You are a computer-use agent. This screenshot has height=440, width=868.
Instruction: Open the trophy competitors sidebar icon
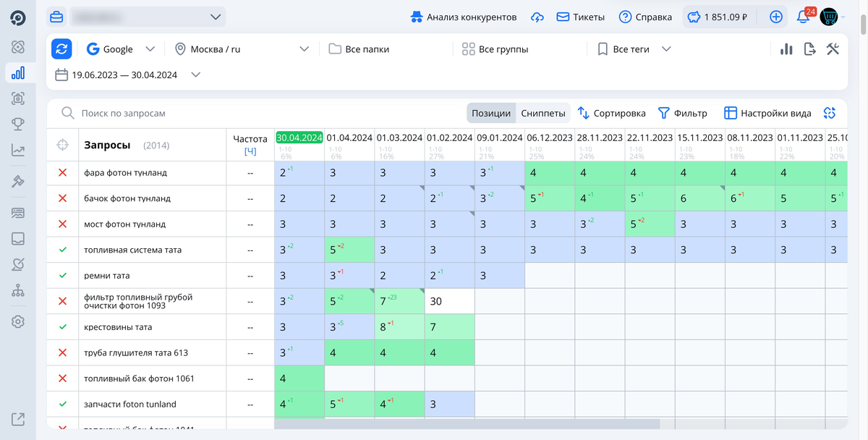[18, 124]
